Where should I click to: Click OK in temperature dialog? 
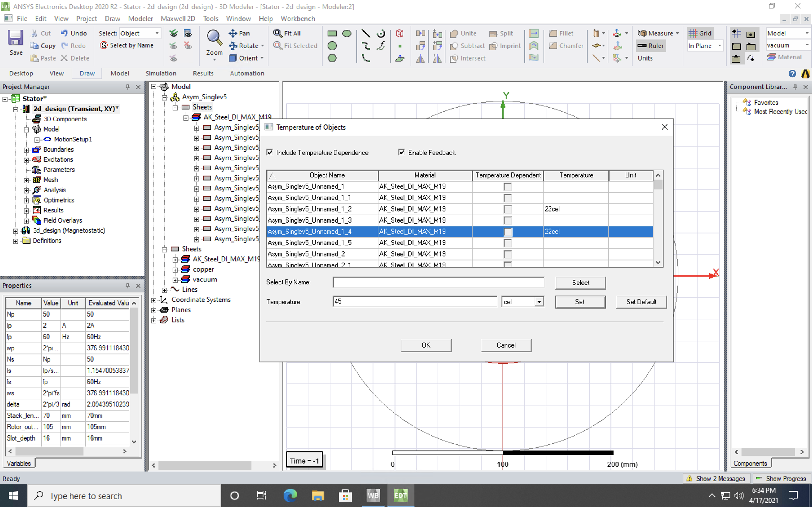425,345
